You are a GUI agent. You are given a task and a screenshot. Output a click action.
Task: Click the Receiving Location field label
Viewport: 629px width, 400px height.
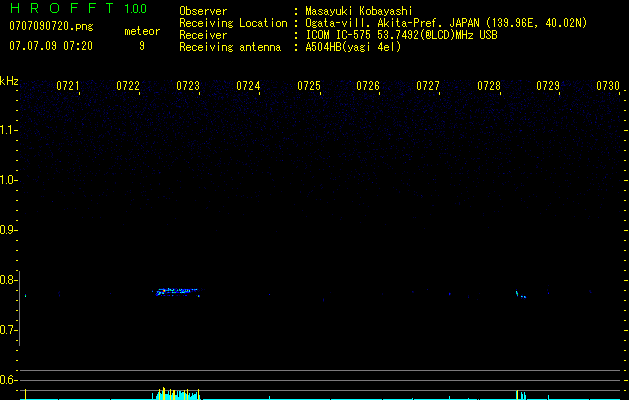coord(233,23)
